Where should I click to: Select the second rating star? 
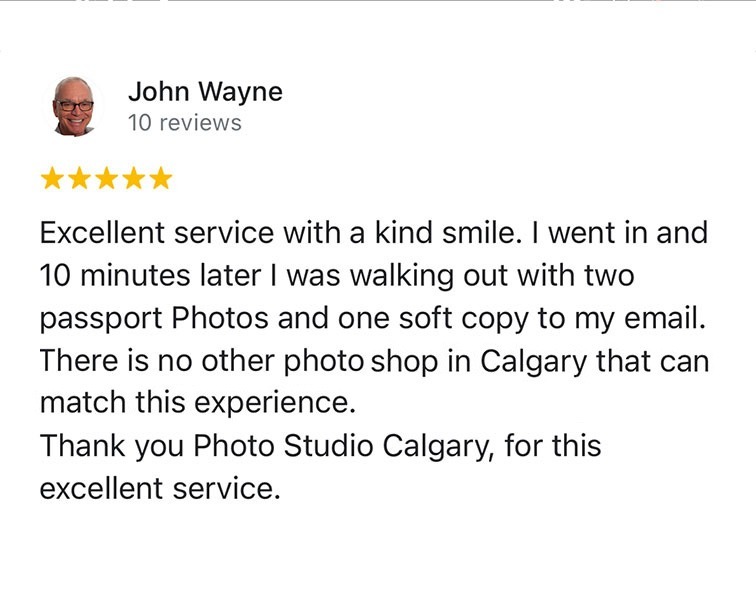79,178
